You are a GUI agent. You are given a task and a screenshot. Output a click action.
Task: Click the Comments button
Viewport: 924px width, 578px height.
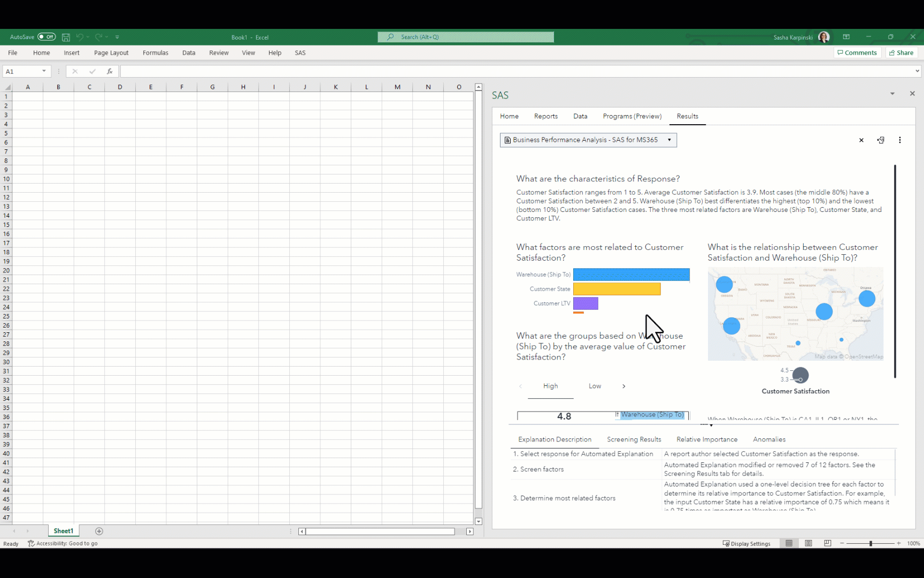tap(857, 52)
